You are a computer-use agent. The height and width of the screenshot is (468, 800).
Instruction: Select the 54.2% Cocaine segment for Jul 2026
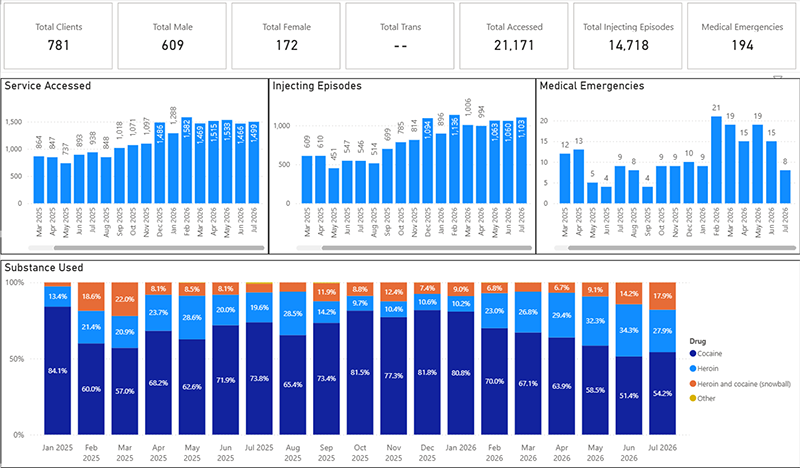662,393
